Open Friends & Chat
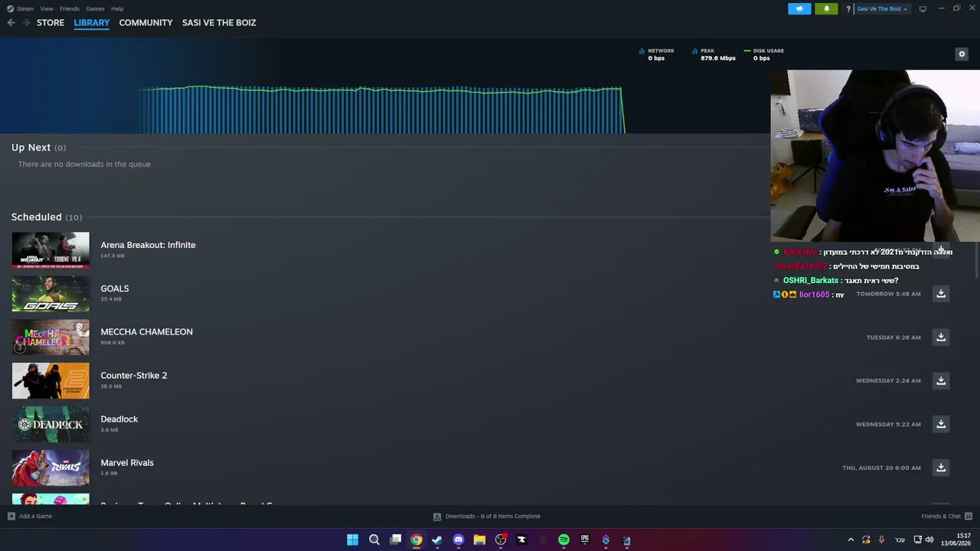This screenshot has width=980, height=551. pyautogui.click(x=946, y=517)
